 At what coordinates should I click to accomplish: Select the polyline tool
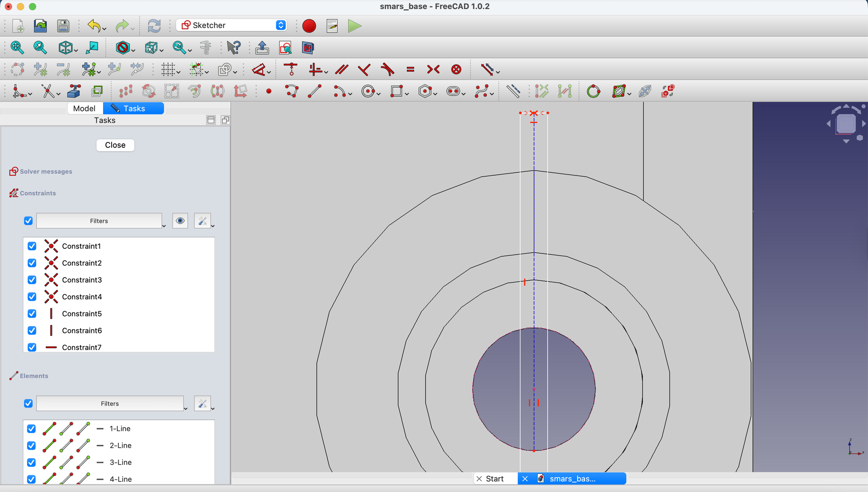pyautogui.click(x=292, y=91)
